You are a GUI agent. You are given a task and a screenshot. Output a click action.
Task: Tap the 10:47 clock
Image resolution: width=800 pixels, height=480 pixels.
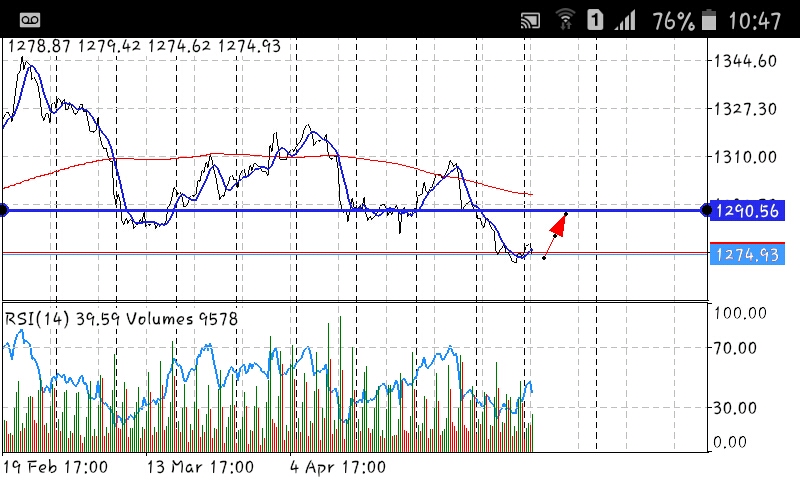(755, 21)
